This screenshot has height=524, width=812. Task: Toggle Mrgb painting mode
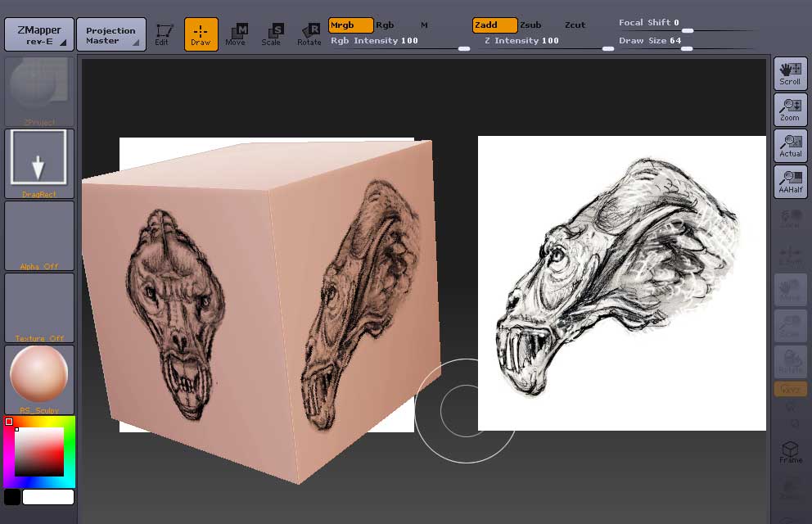[x=350, y=25]
